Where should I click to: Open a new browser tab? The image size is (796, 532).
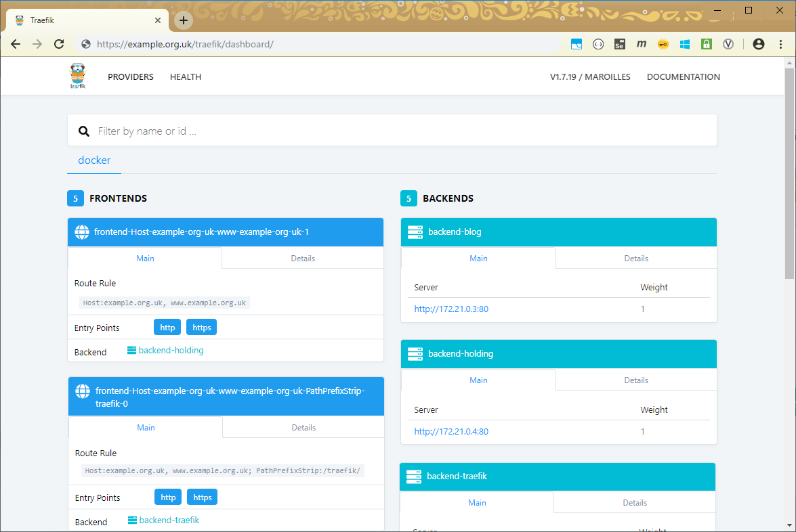tap(184, 20)
